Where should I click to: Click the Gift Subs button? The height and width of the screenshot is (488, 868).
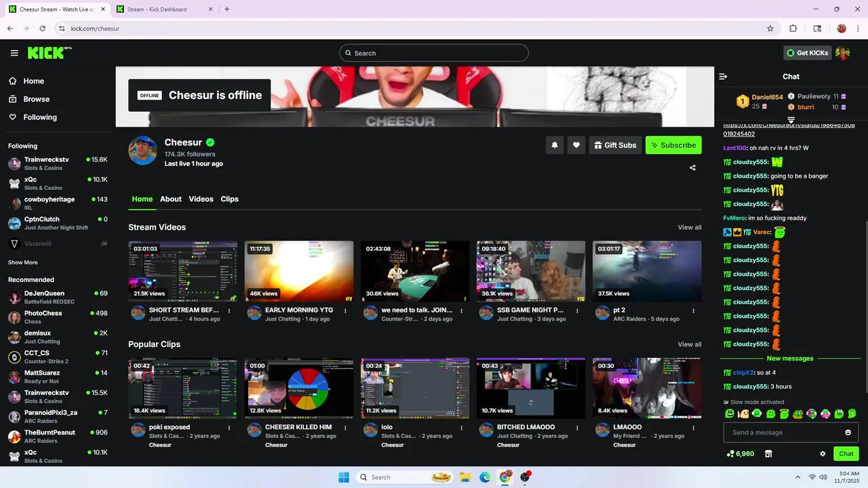pyautogui.click(x=615, y=145)
